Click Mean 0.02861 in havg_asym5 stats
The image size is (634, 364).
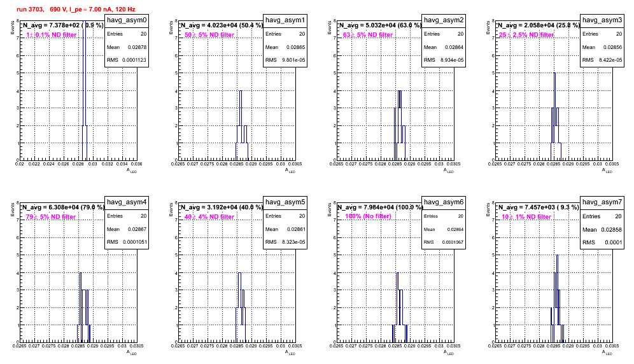pyautogui.click(x=285, y=229)
